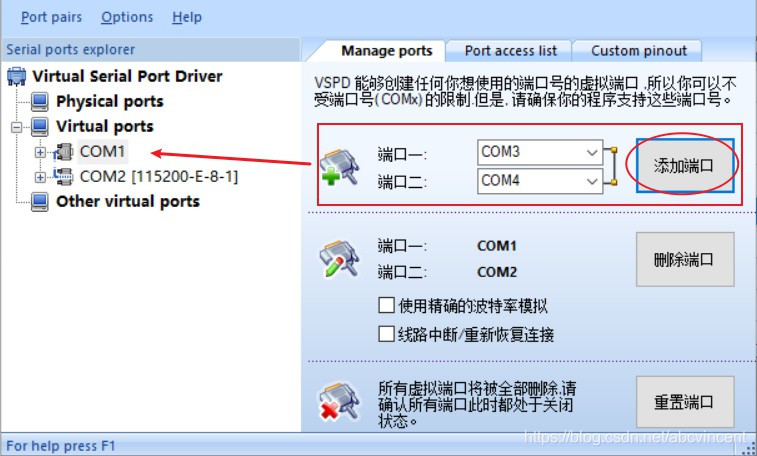Click the Other virtual ports computer icon
This screenshot has height=456, width=757.
pyautogui.click(x=40, y=202)
